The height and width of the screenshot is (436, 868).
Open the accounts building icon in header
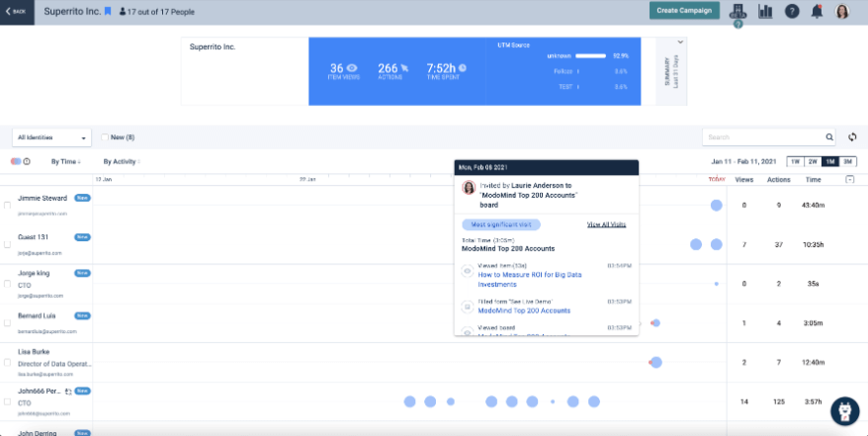tap(738, 11)
